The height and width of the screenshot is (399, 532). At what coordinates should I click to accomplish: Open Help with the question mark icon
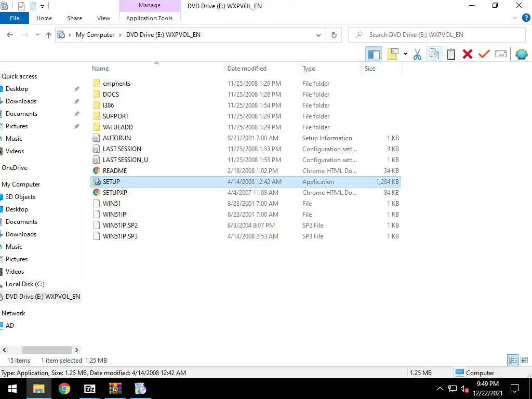[526, 18]
